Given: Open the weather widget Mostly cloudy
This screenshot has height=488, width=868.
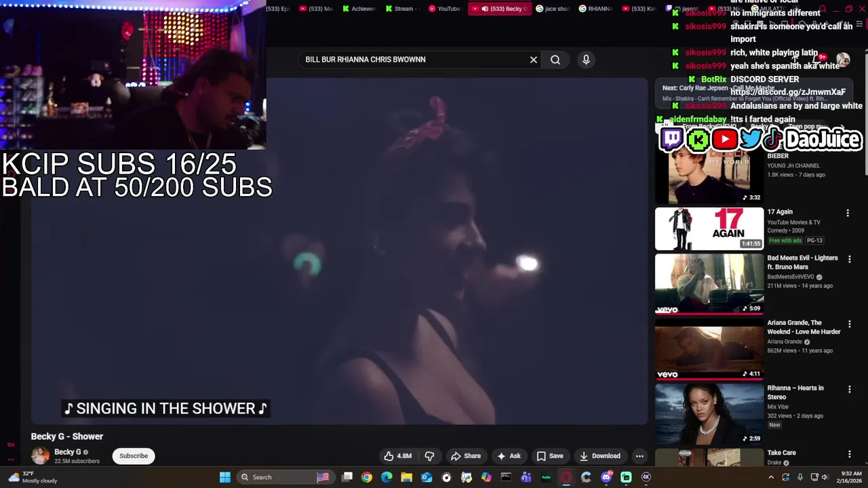Looking at the screenshot, I should (34, 477).
